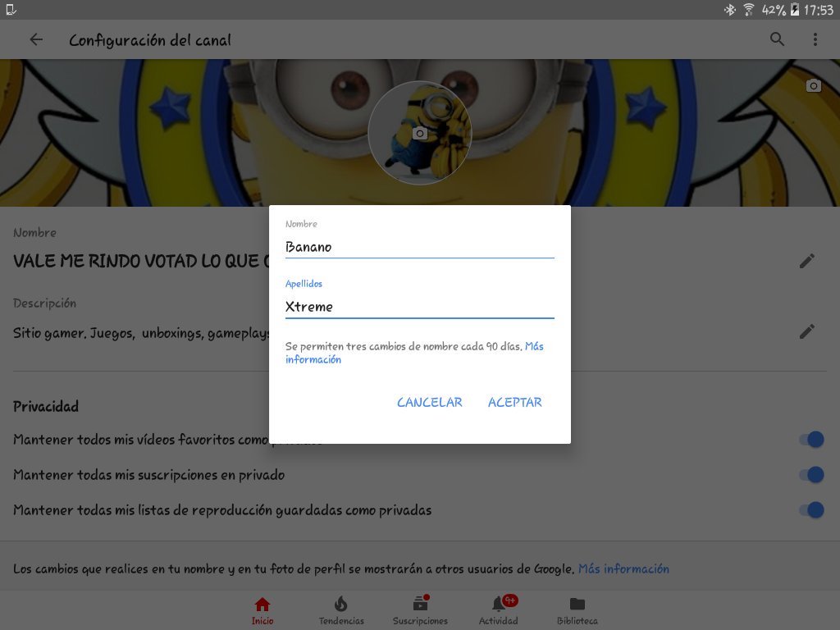Click the clock showing 17:53

(x=818, y=10)
